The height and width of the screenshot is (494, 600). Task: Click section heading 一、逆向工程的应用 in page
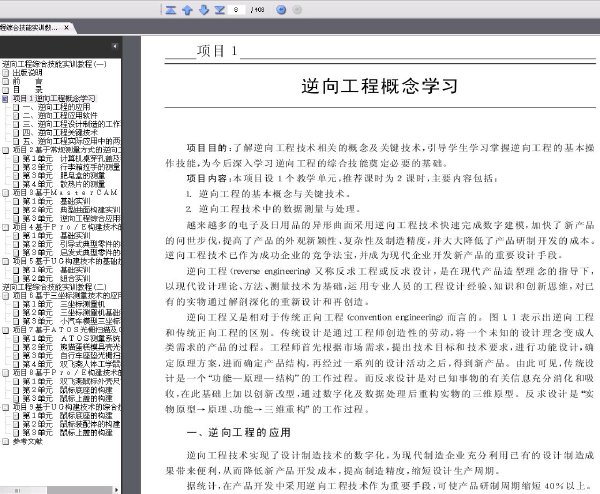239,433
